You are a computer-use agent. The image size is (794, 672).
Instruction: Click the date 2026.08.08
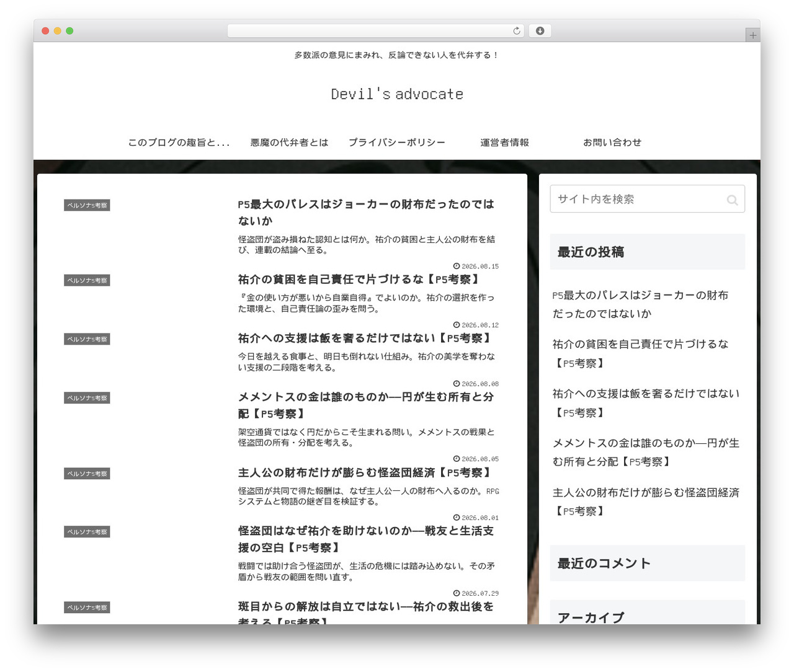(476, 384)
